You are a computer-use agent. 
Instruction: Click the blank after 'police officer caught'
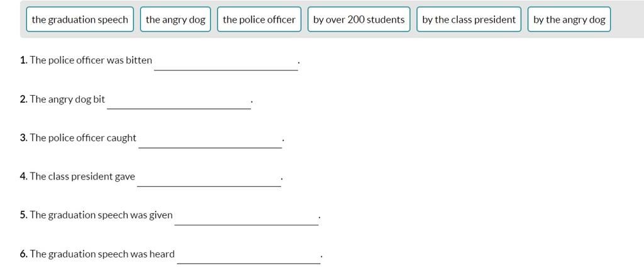pyautogui.click(x=210, y=140)
